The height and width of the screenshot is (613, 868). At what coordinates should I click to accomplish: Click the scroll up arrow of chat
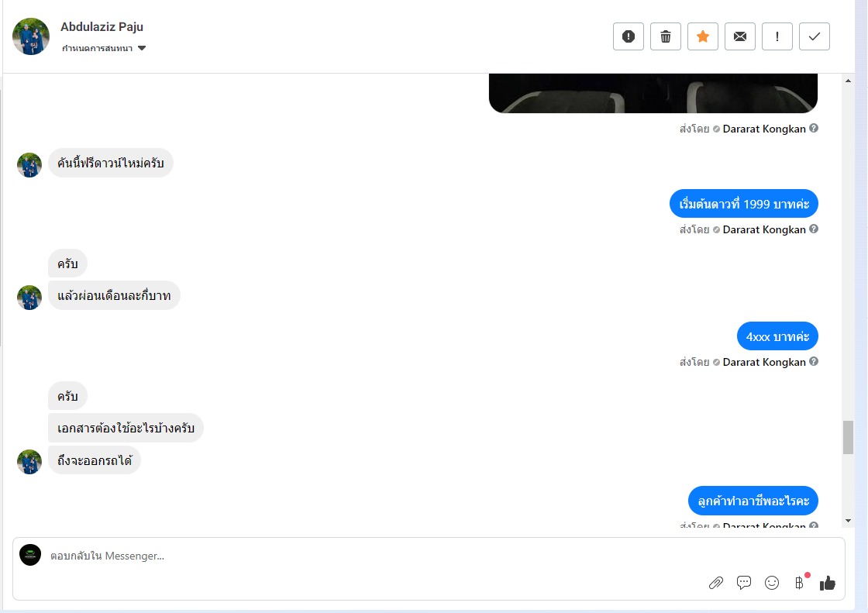tap(848, 81)
